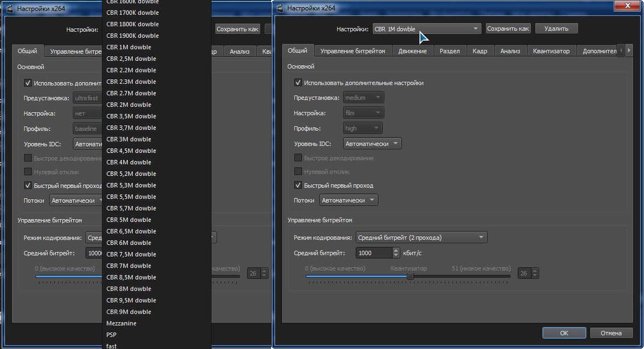Toggle 'Нулевой отклик' checkbox in right window

pyautogui.click(x=298, y=171)
